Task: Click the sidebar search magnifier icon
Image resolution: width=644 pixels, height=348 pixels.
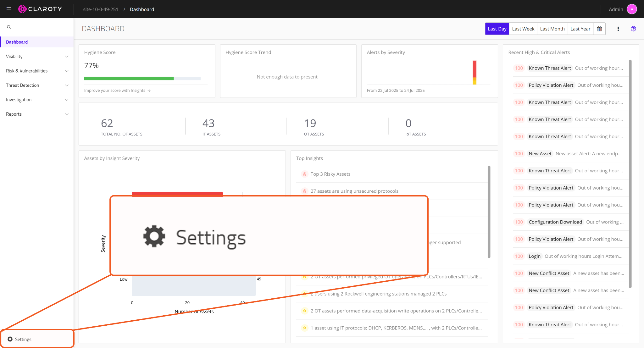Action: (9, 27)
